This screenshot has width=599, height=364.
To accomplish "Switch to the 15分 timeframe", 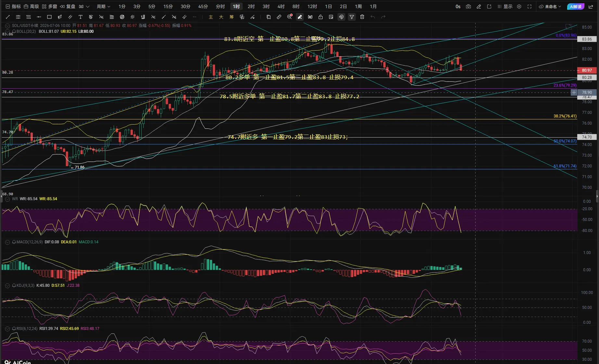I will pos(168,6).
